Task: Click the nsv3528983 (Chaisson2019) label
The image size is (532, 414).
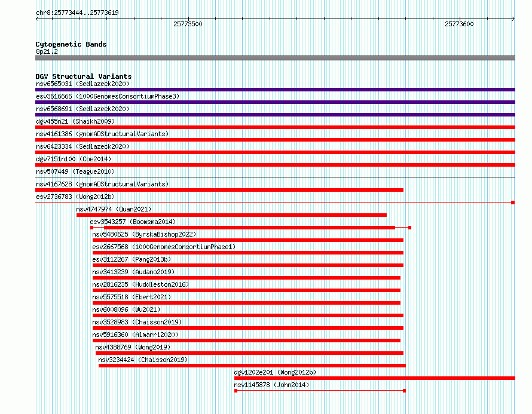Action: tap(137, 322)
